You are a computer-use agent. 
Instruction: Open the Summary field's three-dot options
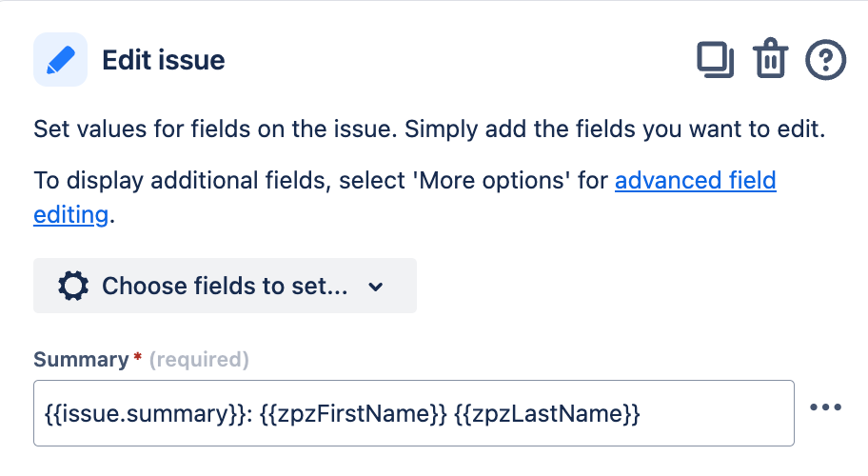[825, 407]
